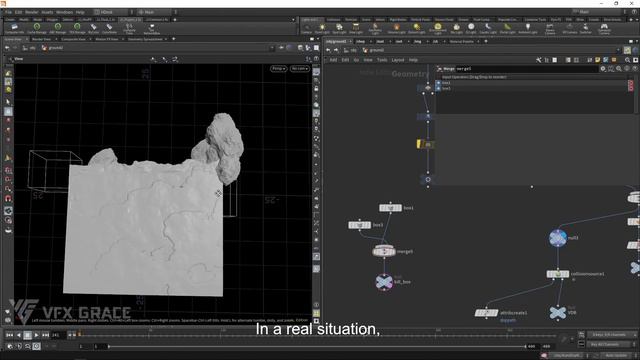Viewport: 640px width, 360px height.
Task: Open the Tools menu in network editor
Action: [382, 60]
